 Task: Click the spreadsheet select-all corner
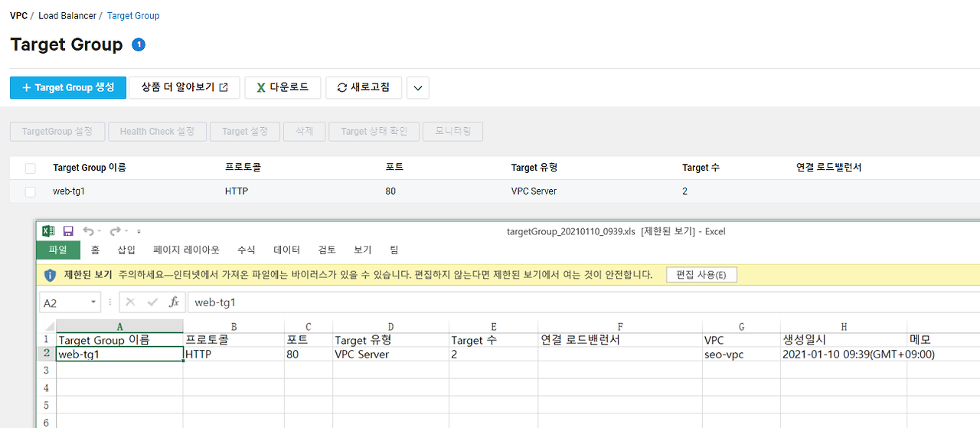click(46, 326)
